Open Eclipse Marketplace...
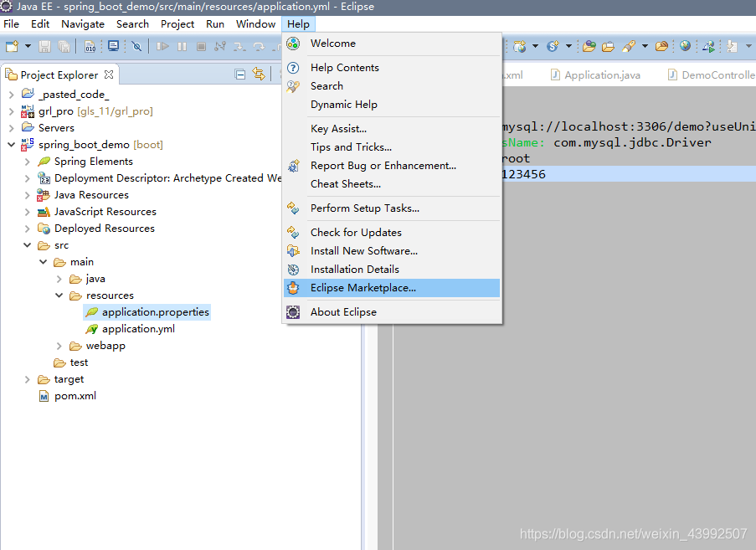The height and width of the screenshot is (550, 756). point(392,288)
